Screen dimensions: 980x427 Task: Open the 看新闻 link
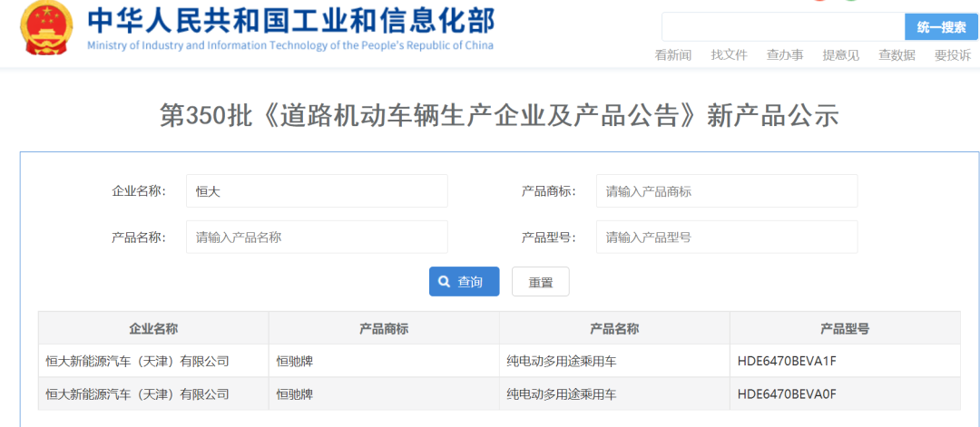pos(673,55)
